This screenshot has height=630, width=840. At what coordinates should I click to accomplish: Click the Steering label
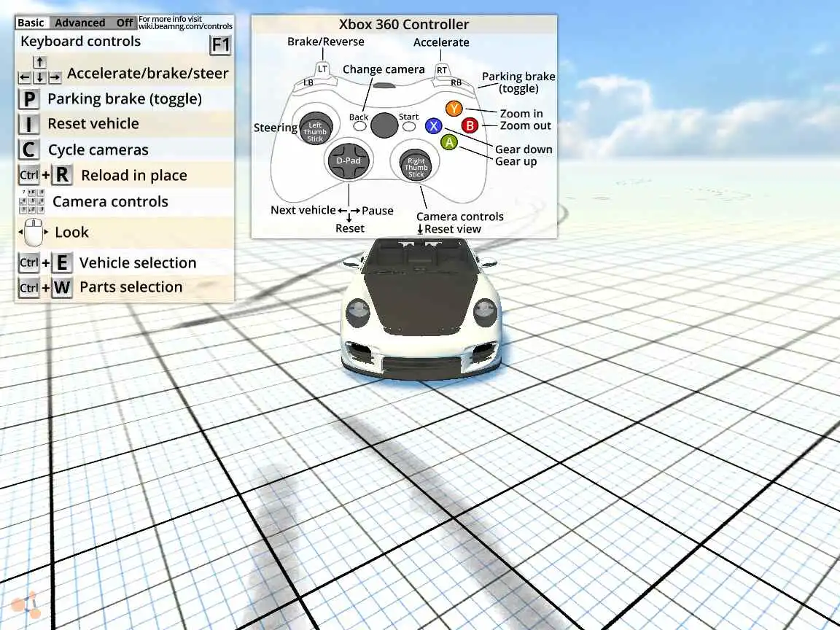pyautogui.click(x=276, y=128)
